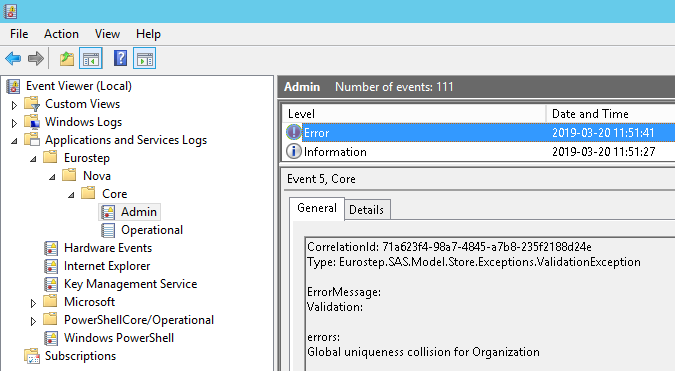
Task: Open the View menu
Action: [107, 34]
